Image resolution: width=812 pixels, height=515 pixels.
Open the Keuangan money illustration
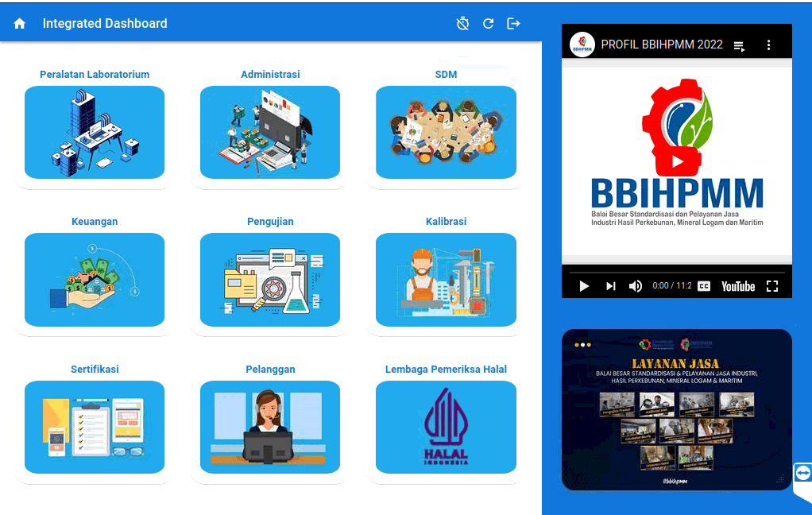tap(95, 279)
